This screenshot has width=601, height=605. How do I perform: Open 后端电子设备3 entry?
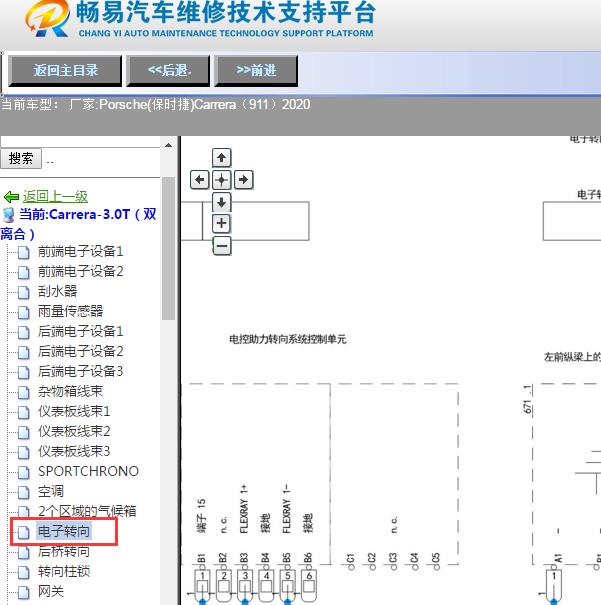[80, 372]
